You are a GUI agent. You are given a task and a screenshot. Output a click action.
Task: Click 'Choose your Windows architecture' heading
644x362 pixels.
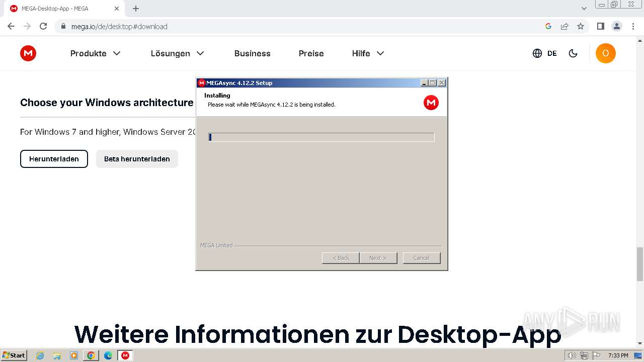(x=107, y=103)
